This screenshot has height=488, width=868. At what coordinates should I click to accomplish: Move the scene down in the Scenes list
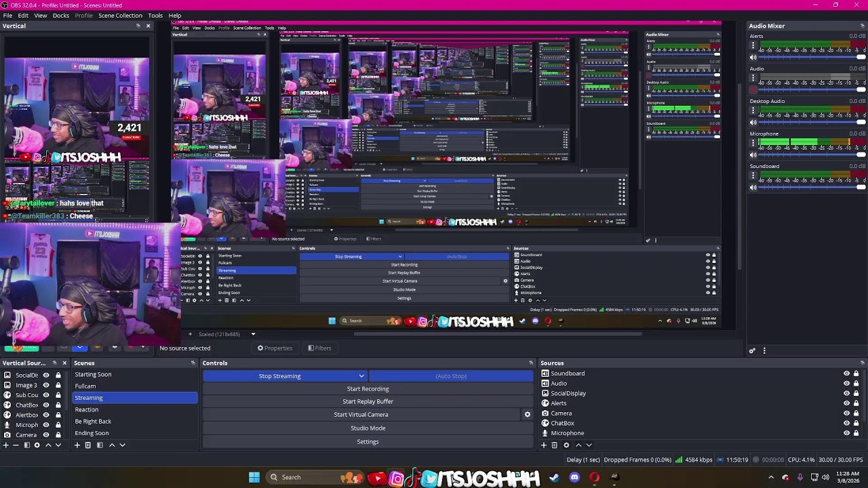tap(122, 445)
